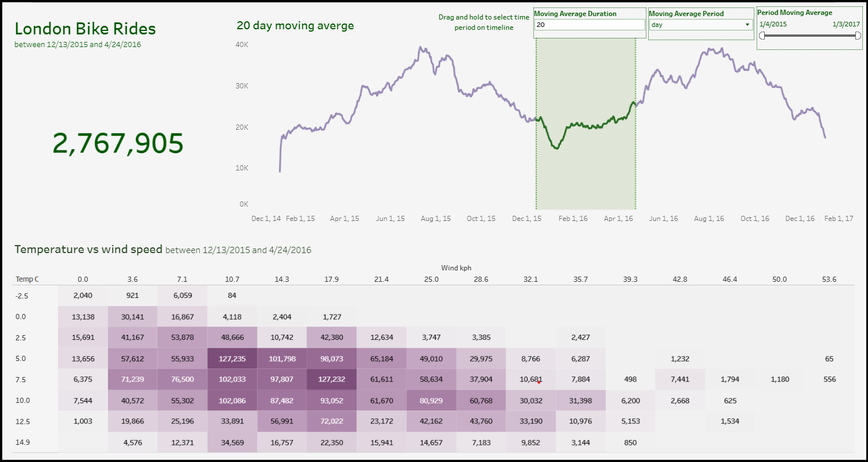Select the heatmap cell with 80,929 rides
The width and height of the screenshot is (868, 462).
tap(431, 400)
